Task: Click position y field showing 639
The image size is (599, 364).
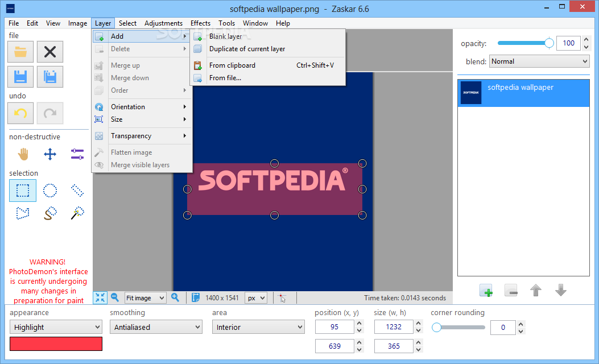Action: click(x=334, y=346)
